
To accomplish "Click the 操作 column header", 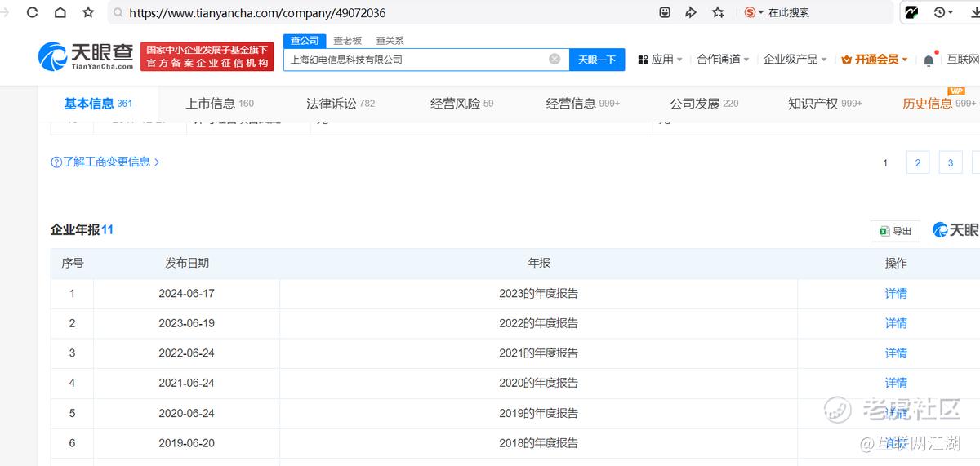I will tap(896, 263).
